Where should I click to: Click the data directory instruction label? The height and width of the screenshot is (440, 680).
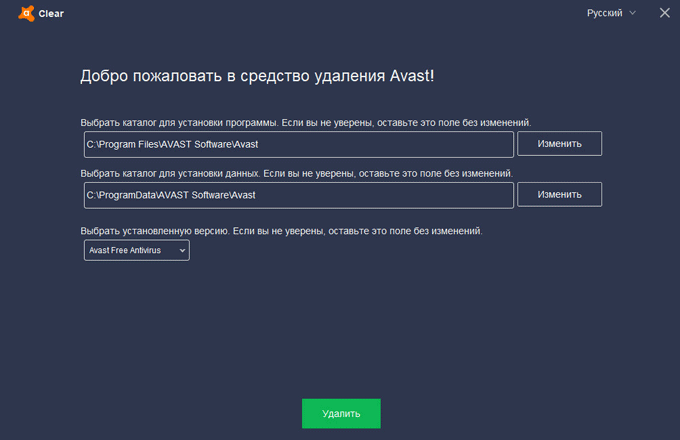click(297, 173)
